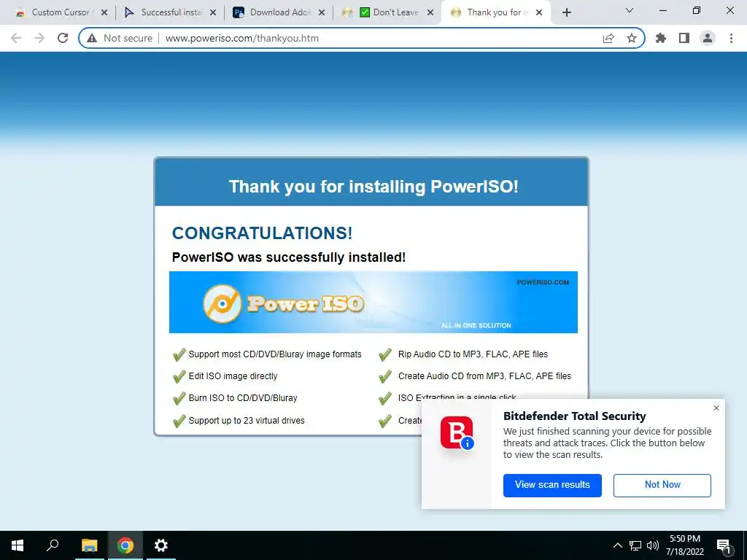The width and height of the screenshot is (747, 560).
Task: Toggle the browser side panel icon
Action: tap(684, 38)
